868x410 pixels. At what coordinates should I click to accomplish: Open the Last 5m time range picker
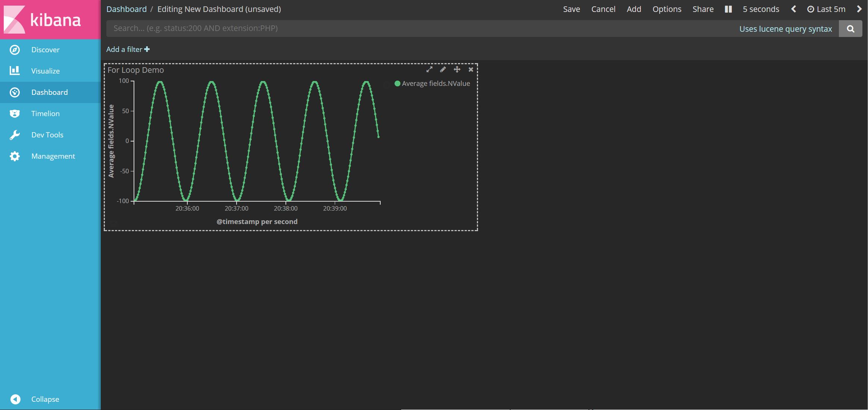(x=826, y=9)
